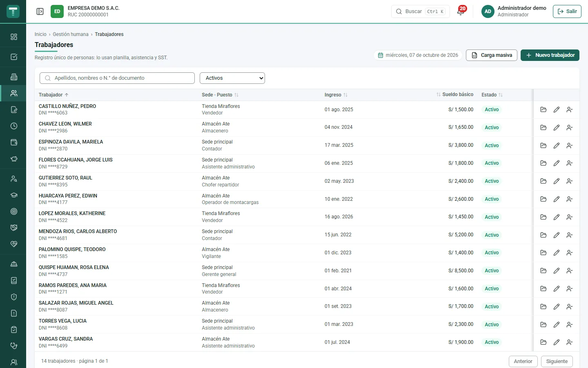Open folder icon for CASTILLO NUÑEZ, PEDRO
This screenshot has height=368, width=588.
pyautogui.click(x=543, y=110)
